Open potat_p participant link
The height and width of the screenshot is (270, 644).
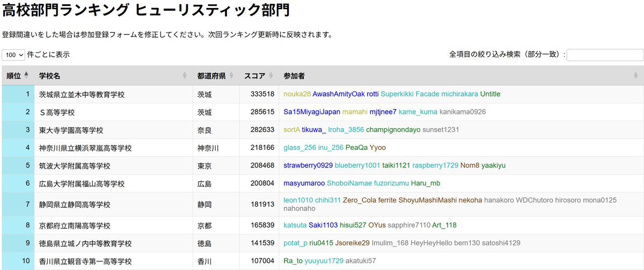pyautogui.click(x=295, y=243)
